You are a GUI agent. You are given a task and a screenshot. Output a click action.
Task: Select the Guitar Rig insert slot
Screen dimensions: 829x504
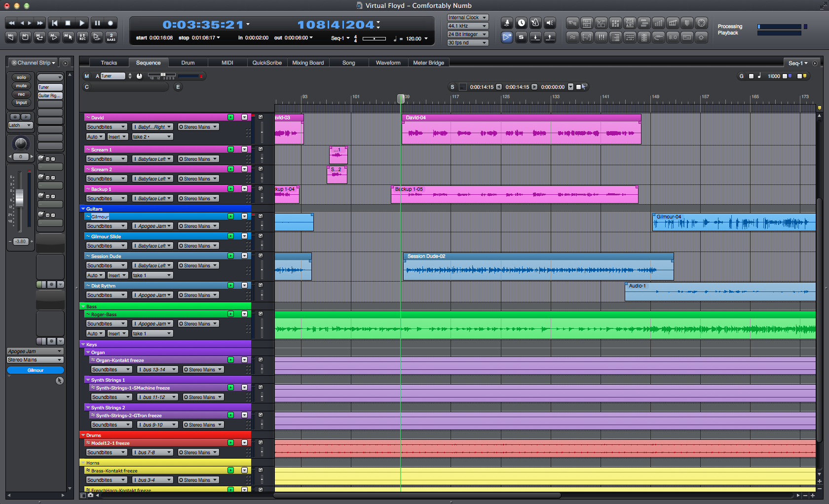pyautogui.click(x=50, y=96)
